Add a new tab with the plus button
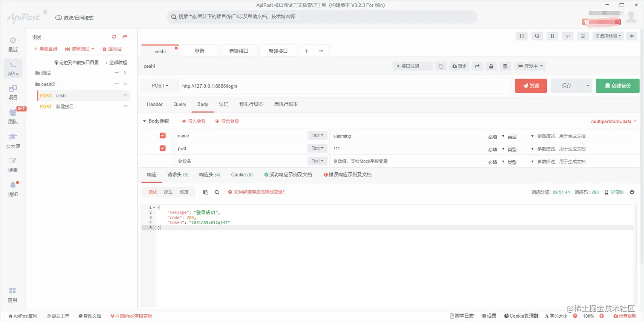Image resolution: width=644 pixels, height=322 pixels. click(306, 51)
